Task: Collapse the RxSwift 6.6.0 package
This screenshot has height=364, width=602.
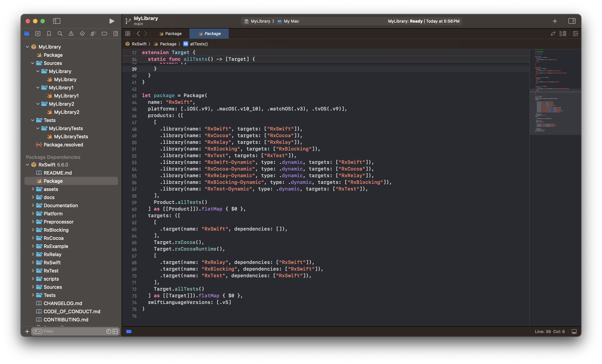Action: pos(28,165)
